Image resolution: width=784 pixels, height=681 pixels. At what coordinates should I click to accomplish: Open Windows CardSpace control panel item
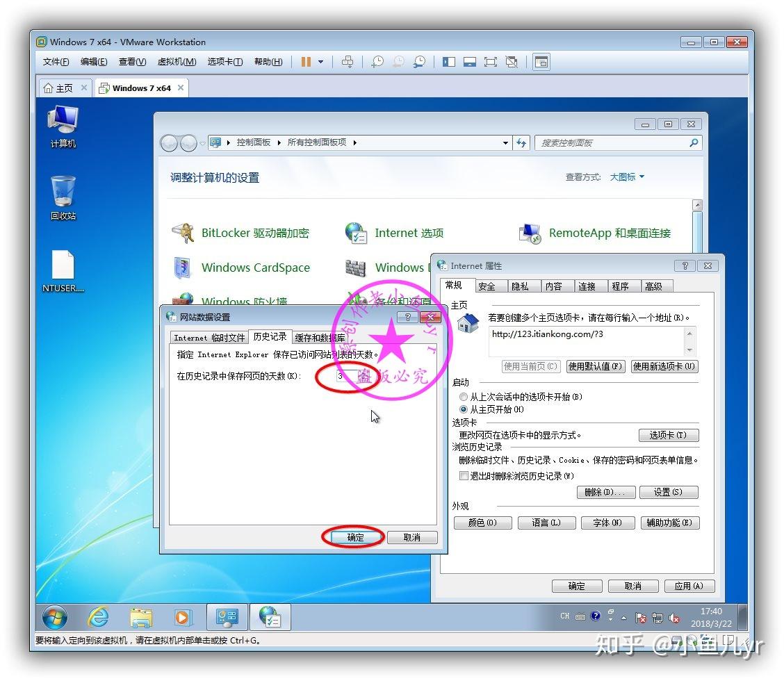point(241,268)
